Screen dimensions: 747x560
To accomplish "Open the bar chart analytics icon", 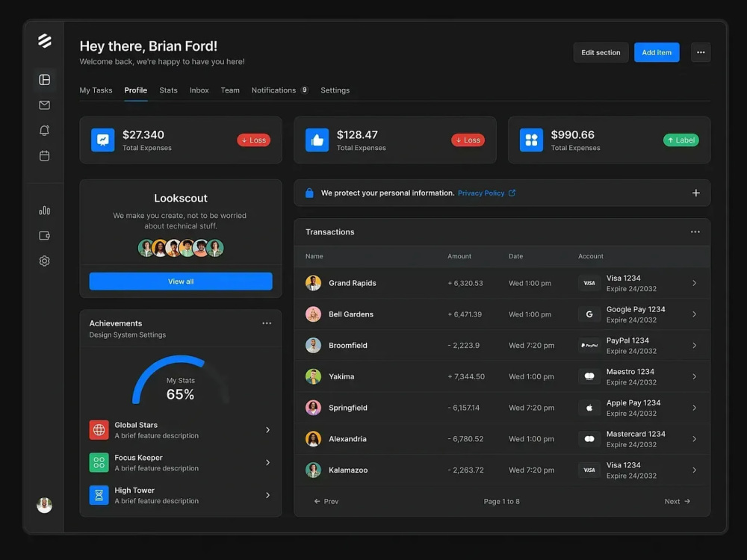I will [x=44, y=210].
